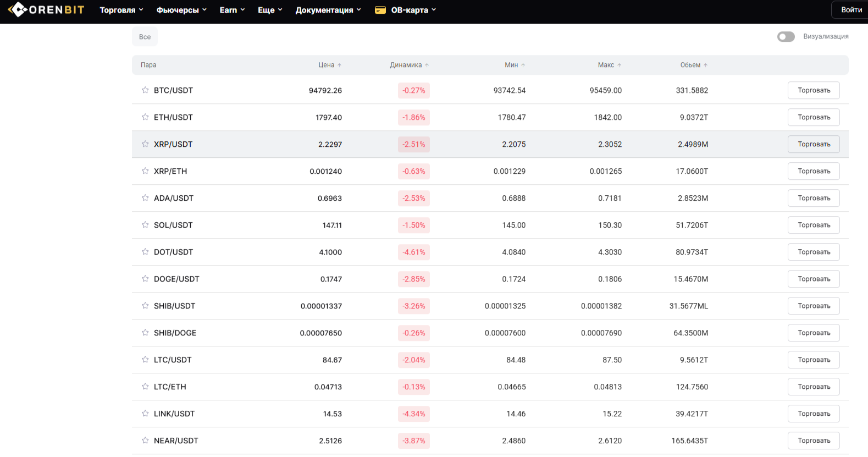The image size is (868, 457).
Task: Add DOT/USDT to favorites star
Action: click(x=145, y=251)
